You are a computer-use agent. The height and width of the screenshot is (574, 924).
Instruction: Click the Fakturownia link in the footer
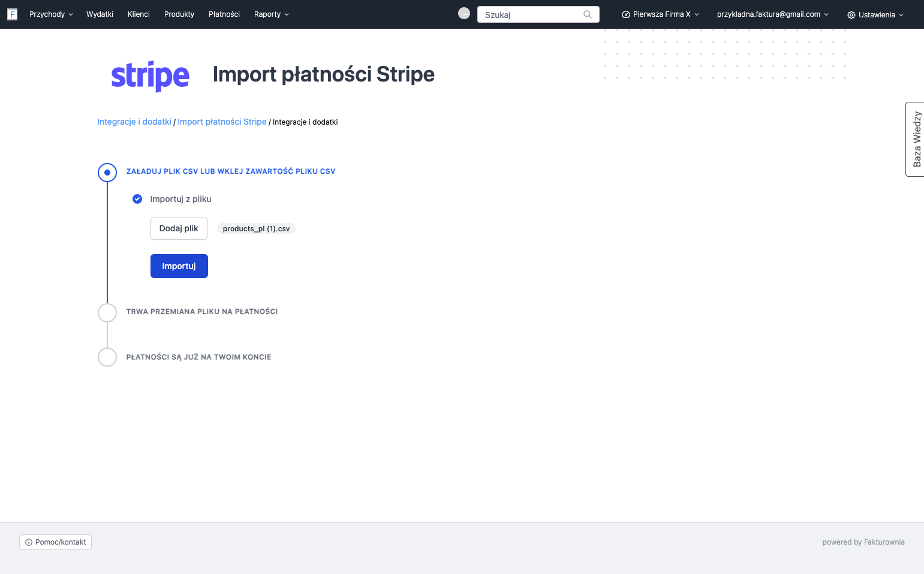[884, 542]
